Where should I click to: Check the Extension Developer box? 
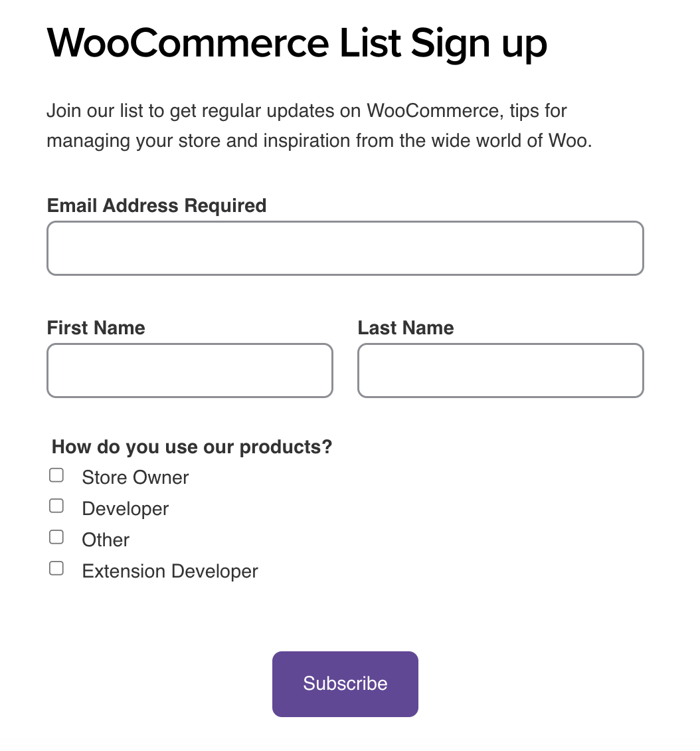pyautogui.click(x=56, y=568)
